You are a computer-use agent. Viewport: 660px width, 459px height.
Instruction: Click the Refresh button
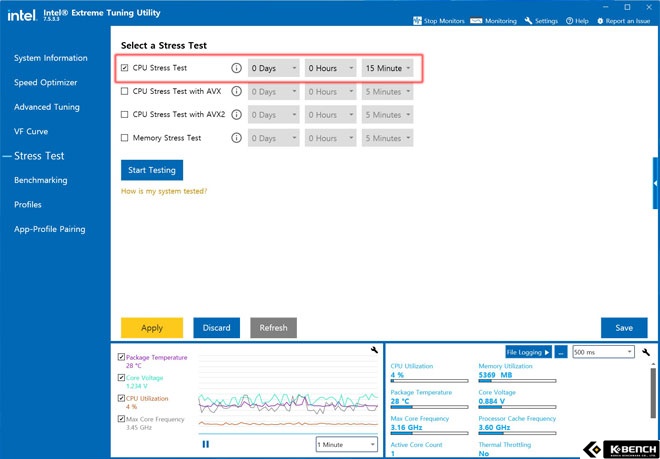[x=274, y=328]
